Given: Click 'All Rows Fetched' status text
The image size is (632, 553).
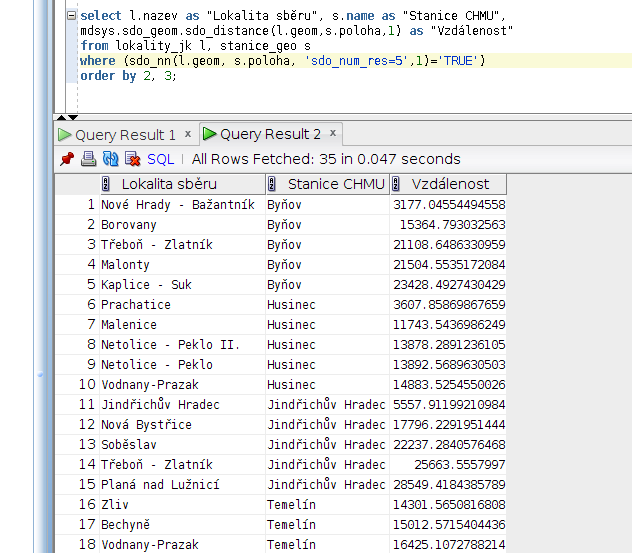Looking at the screenshot, I should click(326, 159).
